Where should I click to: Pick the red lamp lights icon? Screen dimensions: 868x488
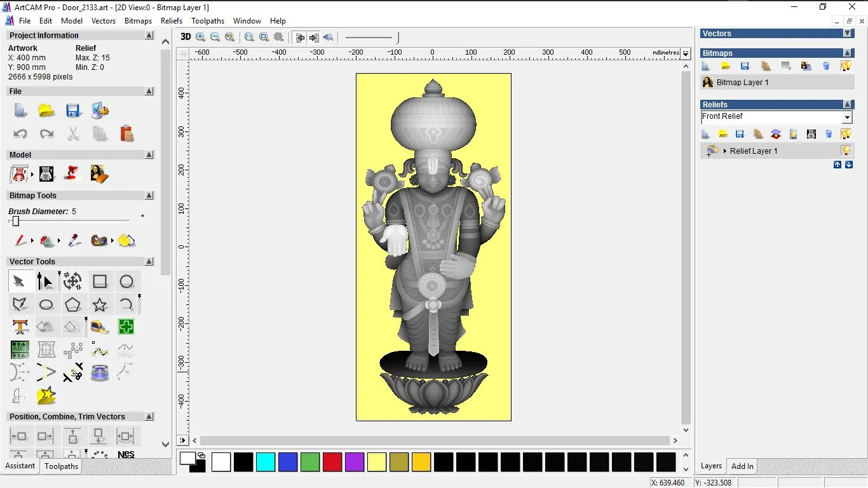[72, 173]
